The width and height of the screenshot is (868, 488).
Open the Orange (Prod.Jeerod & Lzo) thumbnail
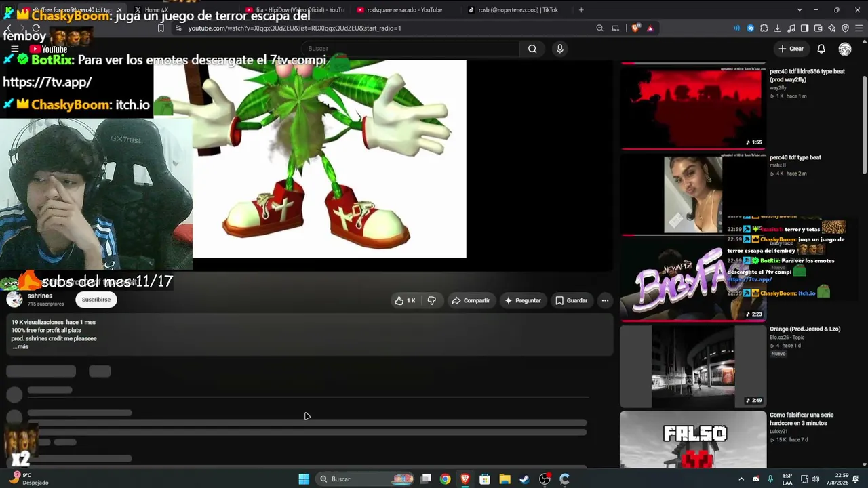[x=692, y=367]
